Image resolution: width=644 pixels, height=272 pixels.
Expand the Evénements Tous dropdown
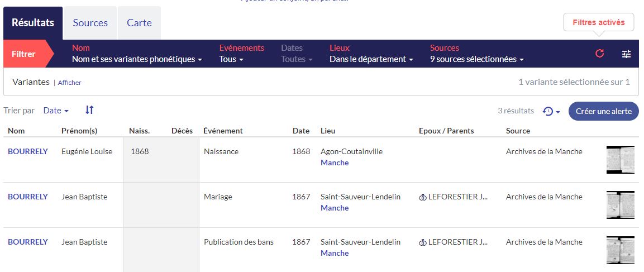tap(231, 59)
